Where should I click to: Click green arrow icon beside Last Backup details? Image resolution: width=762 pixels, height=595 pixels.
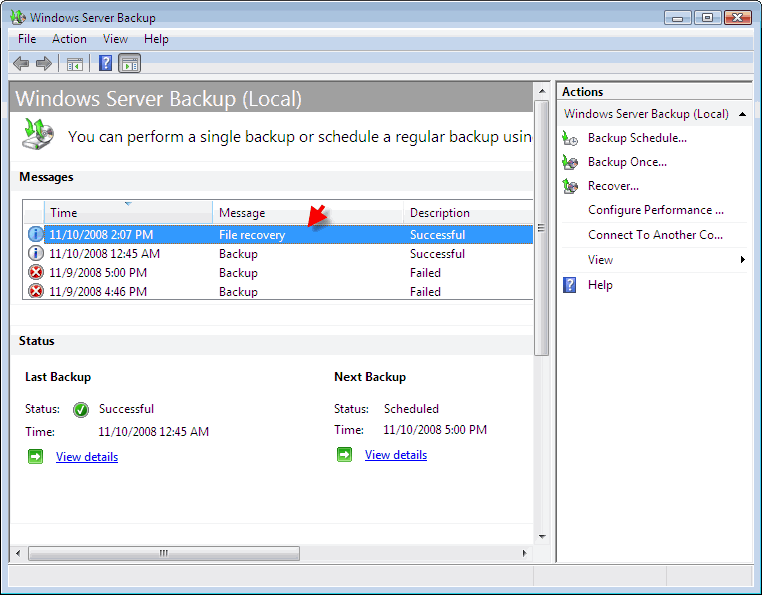pyautogui.click(x=35, y=456)
